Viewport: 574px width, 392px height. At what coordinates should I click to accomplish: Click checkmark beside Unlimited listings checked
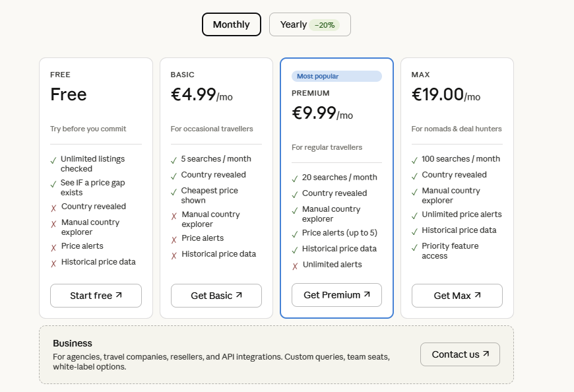point(53,160)
